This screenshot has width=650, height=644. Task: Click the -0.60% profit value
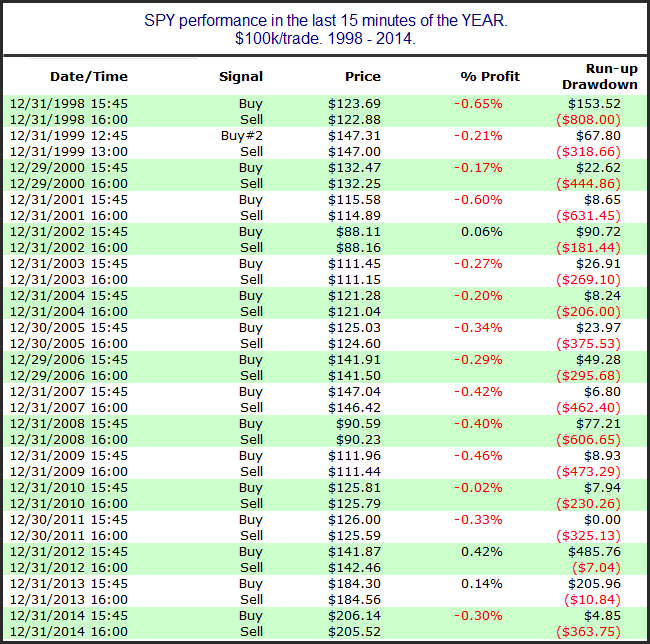tap(478, 200)
